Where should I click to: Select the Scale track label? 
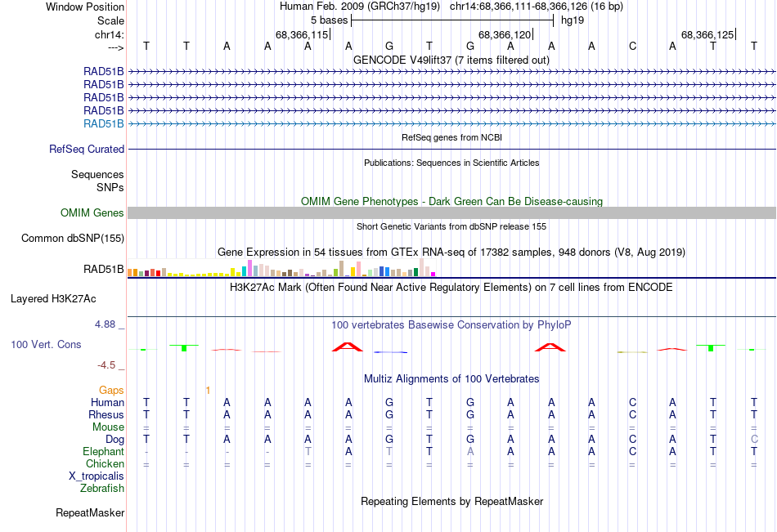[x=110, y=20]
